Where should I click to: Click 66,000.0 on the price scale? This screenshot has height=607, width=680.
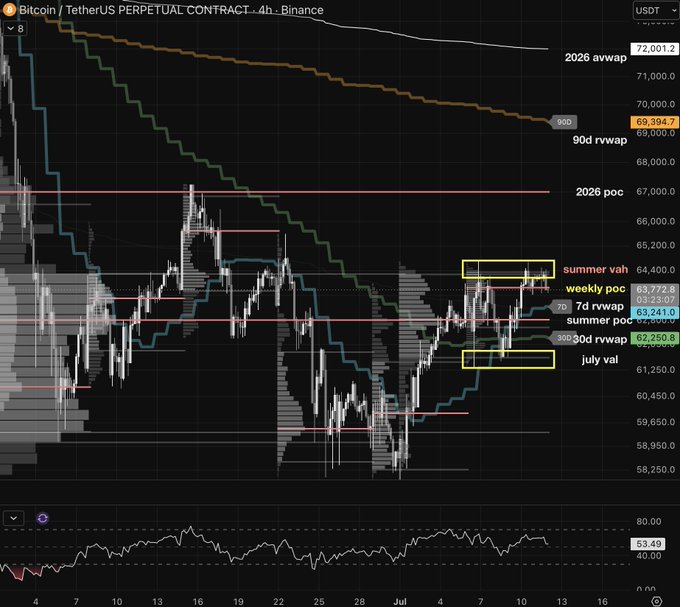coord(655,221)
